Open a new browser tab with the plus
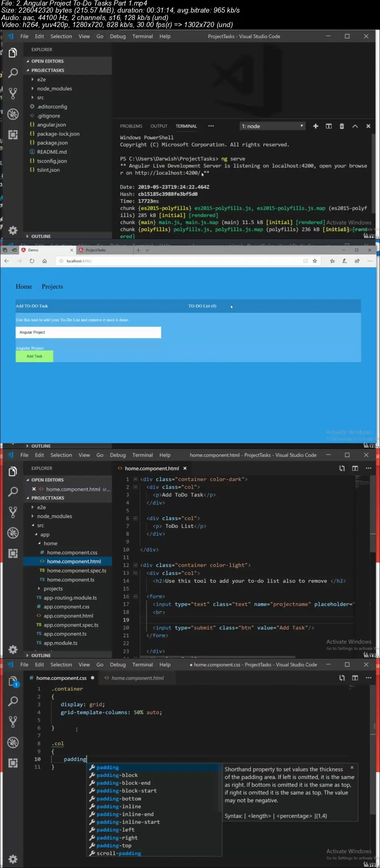This screenshot has width=380, height=868. tap(138, 250)
